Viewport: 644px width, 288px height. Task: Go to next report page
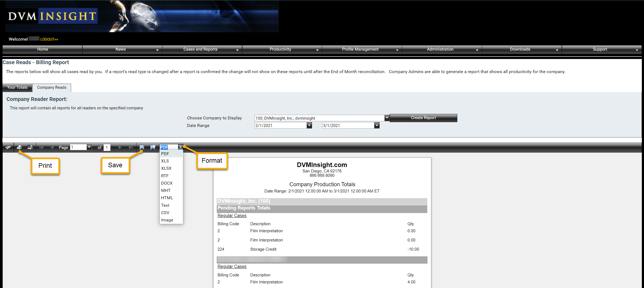pos(120,148)
